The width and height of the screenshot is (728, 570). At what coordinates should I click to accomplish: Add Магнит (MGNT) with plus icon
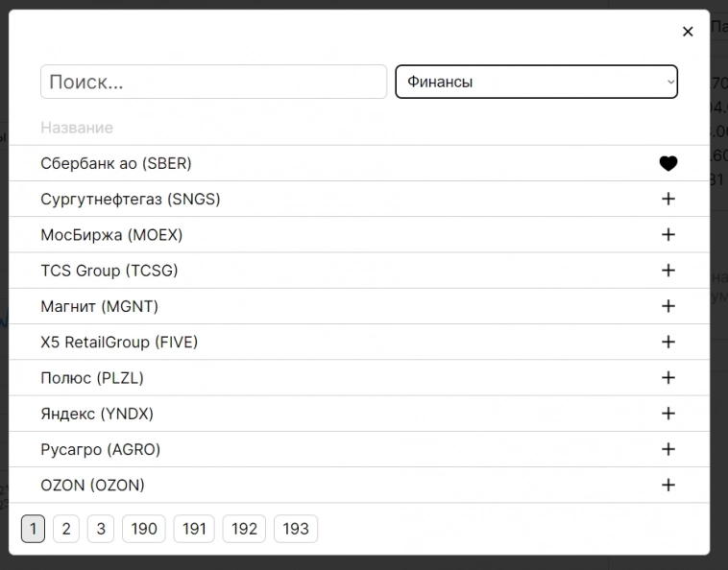coord(668,306)
